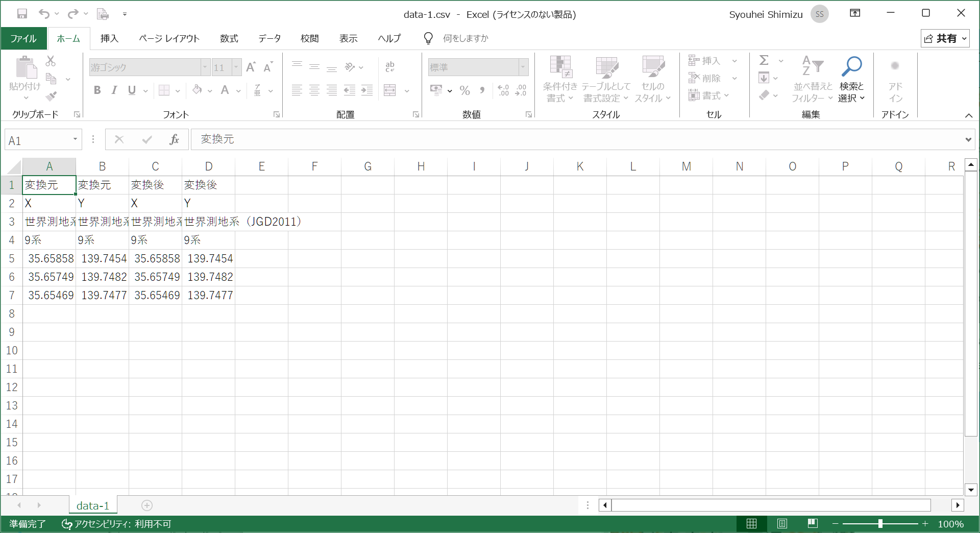Expand the Name Box dropdown arrow
The height and width of the screenshot is (533, 980).
tap(75, 139)
